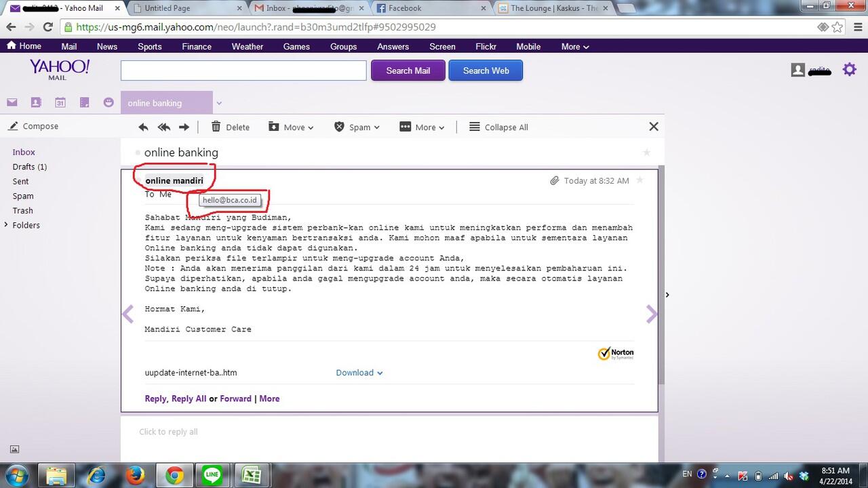
Task: Click the Yahoo Mail logo
Action: click(x=59, y=69)
